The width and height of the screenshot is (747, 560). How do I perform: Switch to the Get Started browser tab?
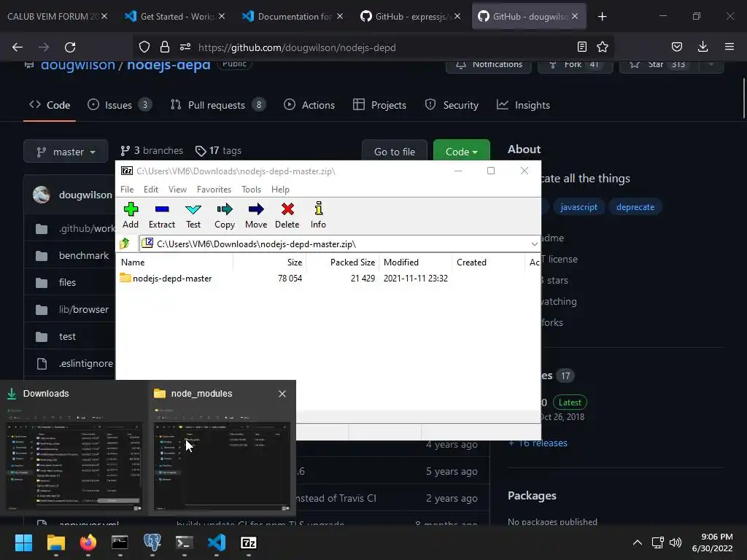pos(176,17)
